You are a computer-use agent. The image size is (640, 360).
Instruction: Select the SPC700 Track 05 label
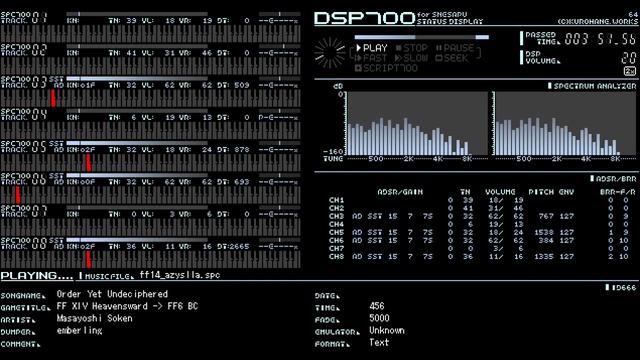coord(24,147)
